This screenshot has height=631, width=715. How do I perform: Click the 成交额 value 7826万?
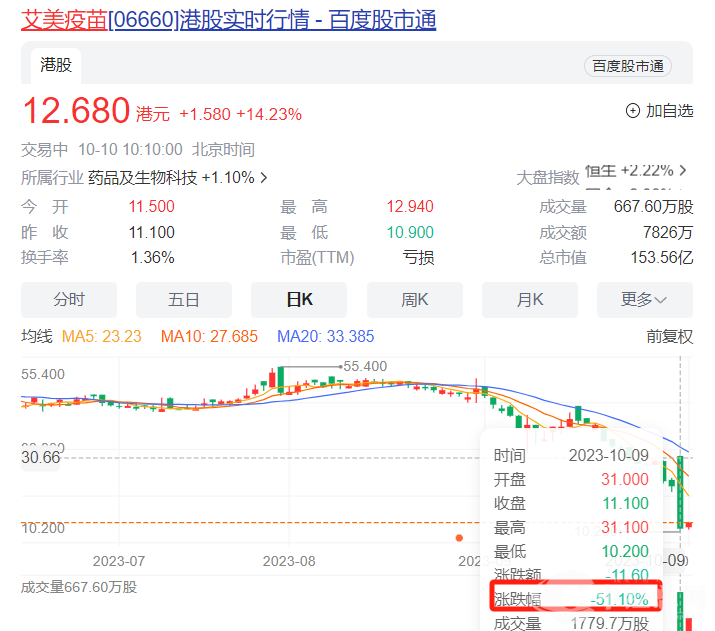click(668, 233)
